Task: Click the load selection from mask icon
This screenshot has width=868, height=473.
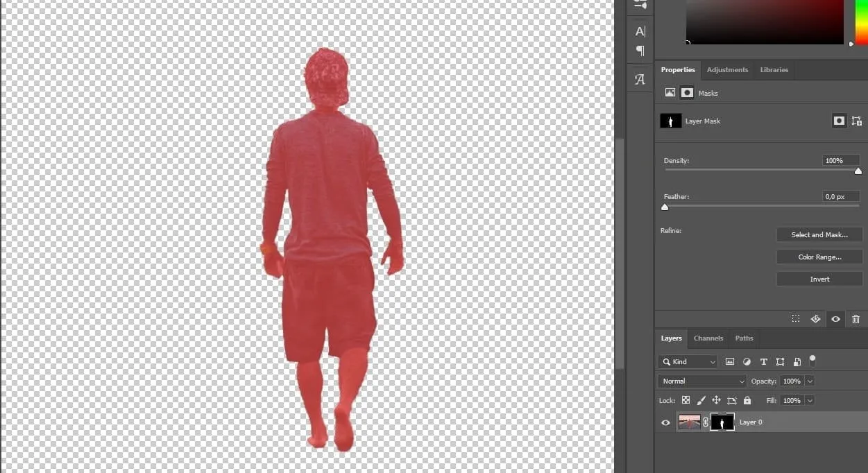Action: click(x=796, y=319)
